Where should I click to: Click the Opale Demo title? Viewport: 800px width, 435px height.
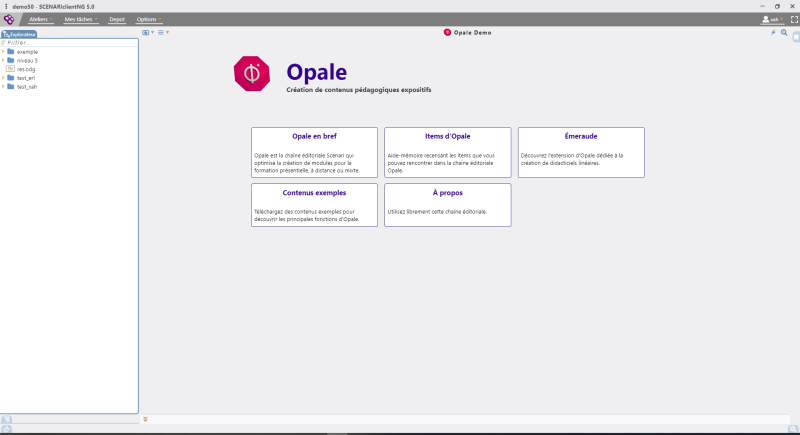[x=472, y=33]
